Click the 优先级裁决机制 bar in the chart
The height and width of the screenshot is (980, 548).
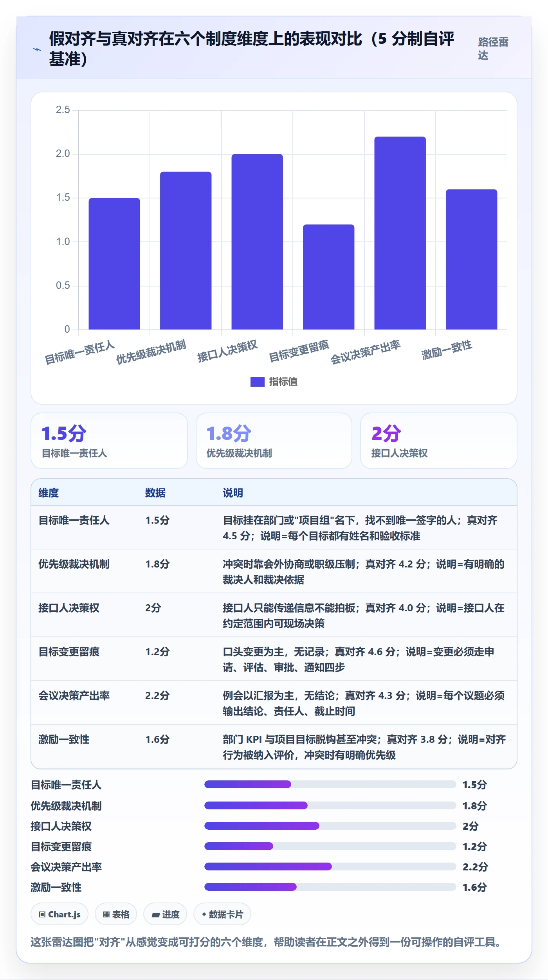click(x=186, y=250)
